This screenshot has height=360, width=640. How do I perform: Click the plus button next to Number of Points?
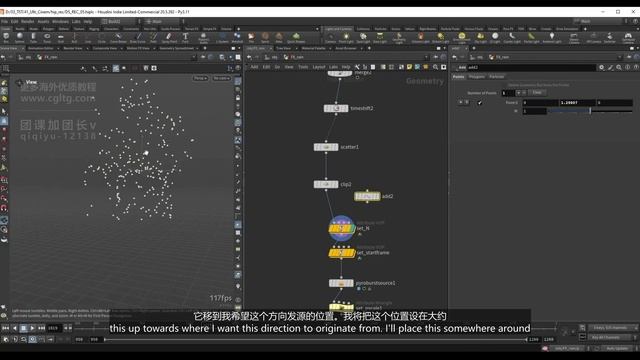tap(519, 93)
